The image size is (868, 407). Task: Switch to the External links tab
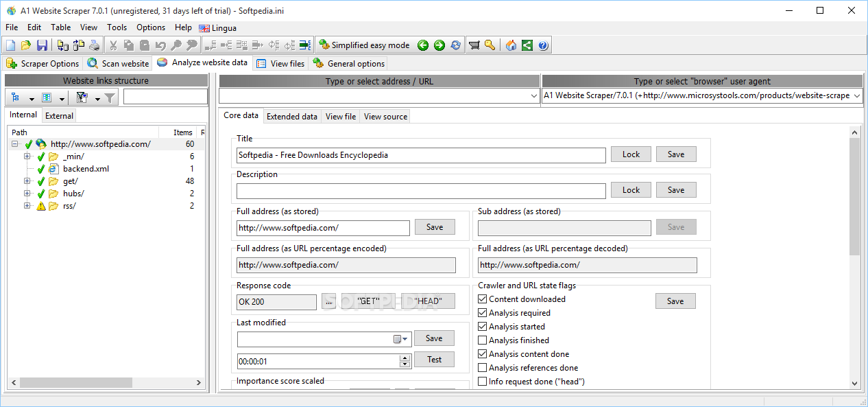[59, 115]
